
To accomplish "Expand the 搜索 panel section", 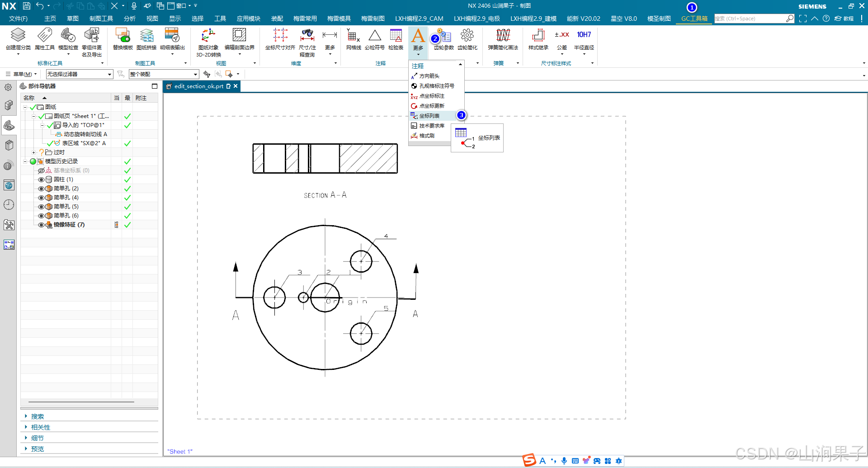I will click(37, 416).
